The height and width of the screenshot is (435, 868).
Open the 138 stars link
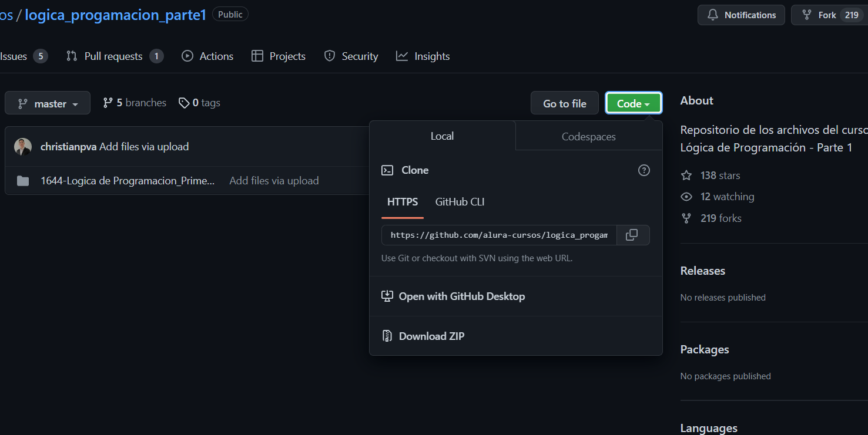[711, 176]
